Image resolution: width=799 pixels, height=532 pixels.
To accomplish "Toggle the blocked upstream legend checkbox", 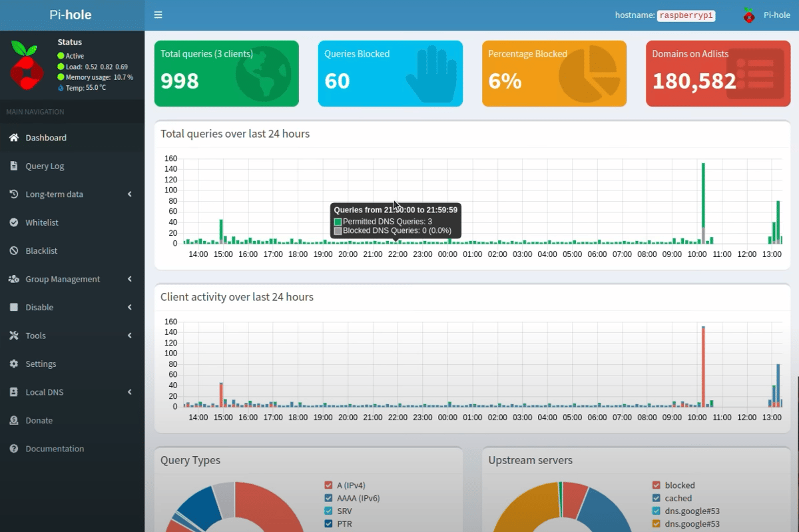I will tap(657, 485).
